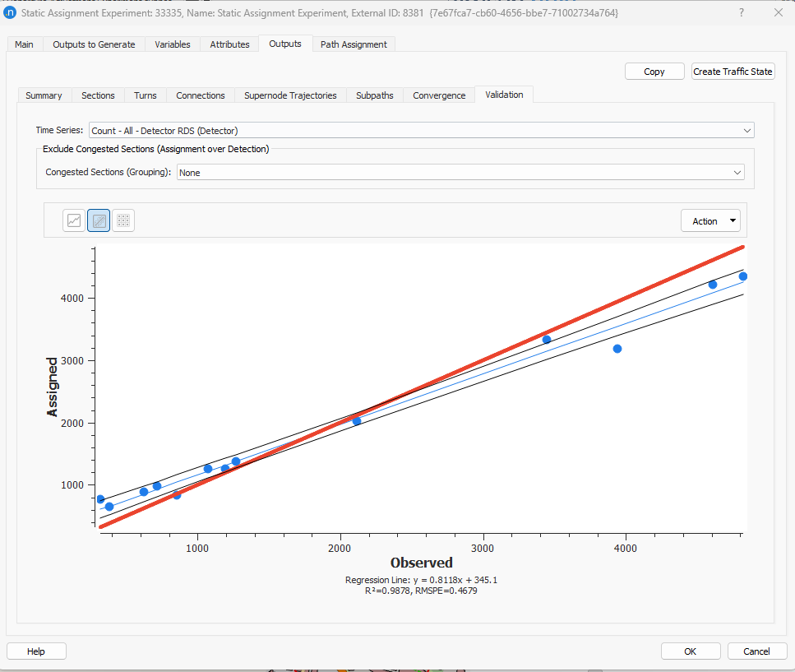Expand the Action dropdown above the plot
795x672 pixels.
click(710, 220)
